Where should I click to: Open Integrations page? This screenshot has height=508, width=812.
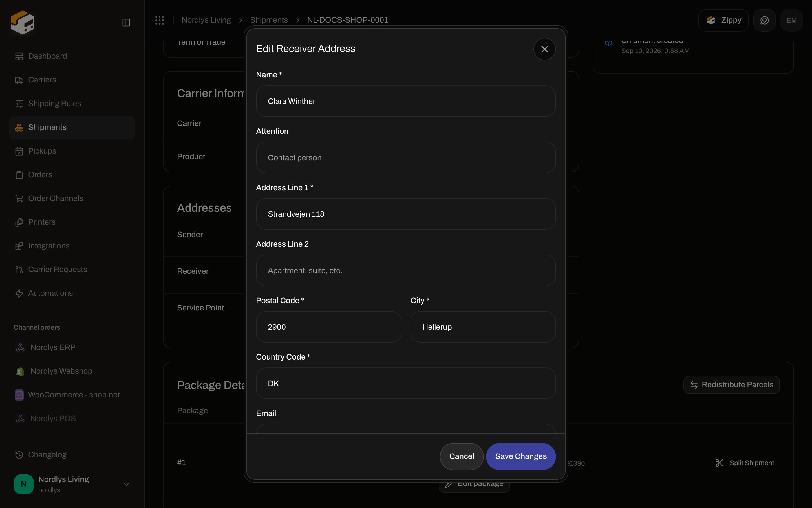[x=72, y=246]
